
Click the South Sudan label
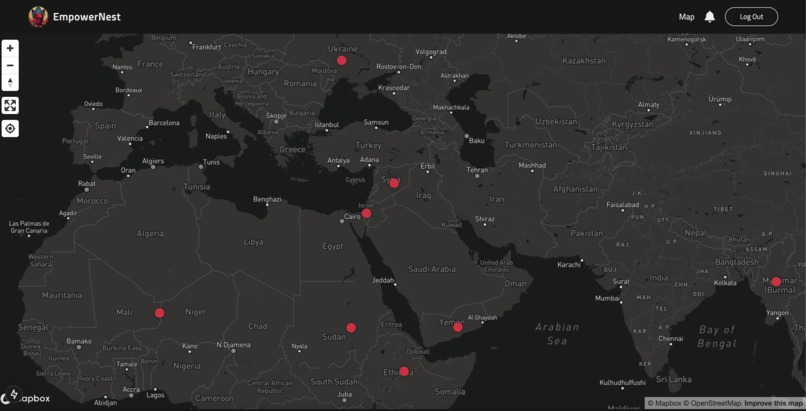click(x=334, y=382)
